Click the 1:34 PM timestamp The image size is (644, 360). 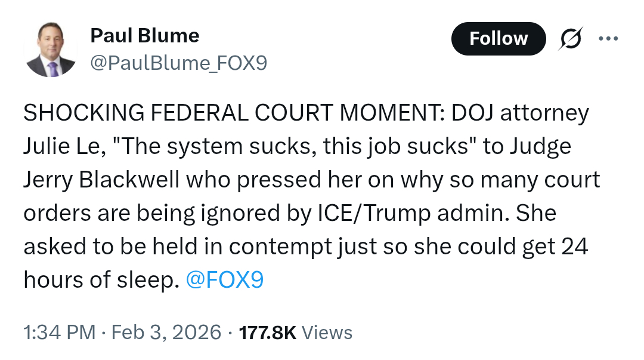58,333
